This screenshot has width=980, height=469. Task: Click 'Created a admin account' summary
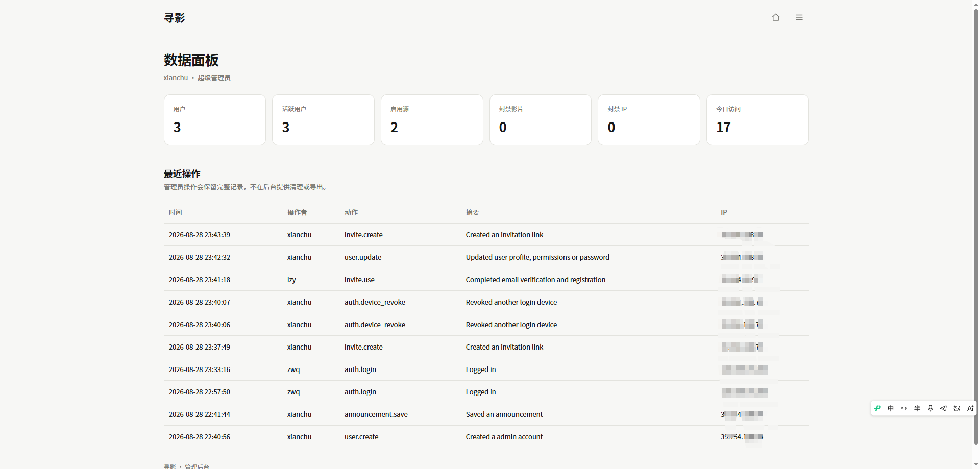tap(504, 437)
